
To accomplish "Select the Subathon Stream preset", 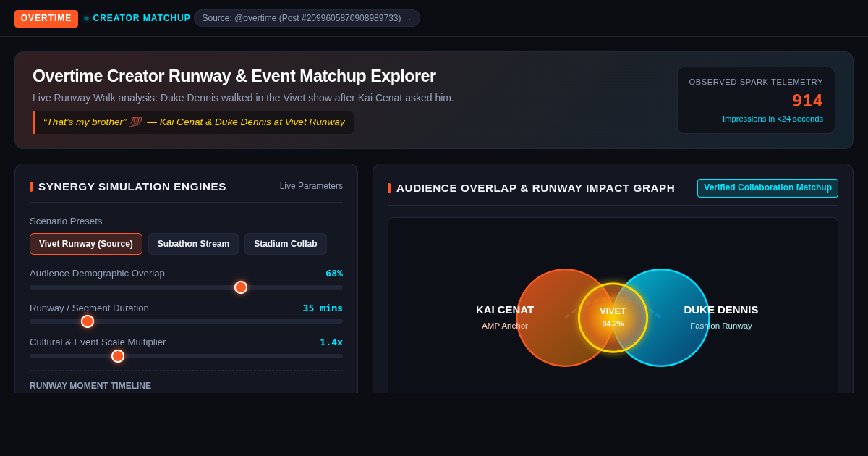I will pyautogui.click(x=193, y=244).
